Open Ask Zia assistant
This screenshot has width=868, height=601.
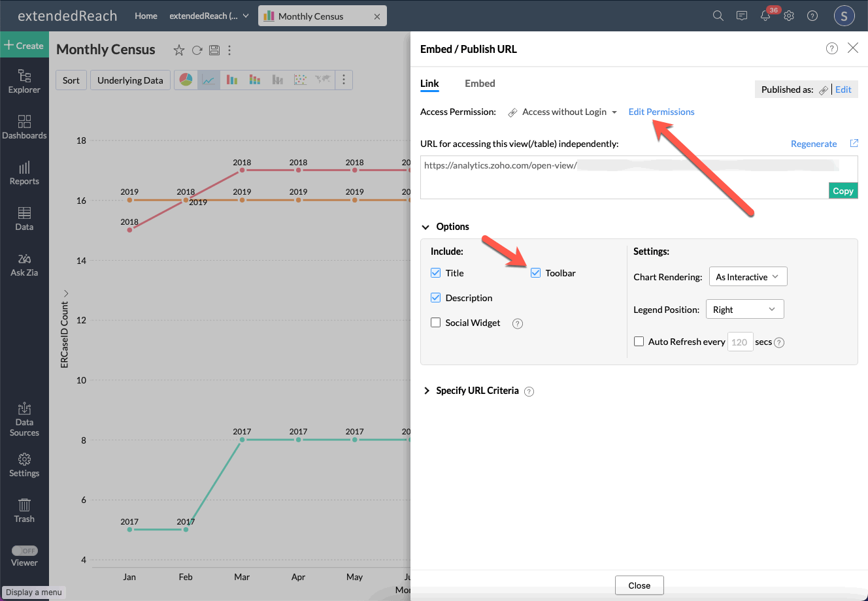pyautogui.click(x=24, y=265)
